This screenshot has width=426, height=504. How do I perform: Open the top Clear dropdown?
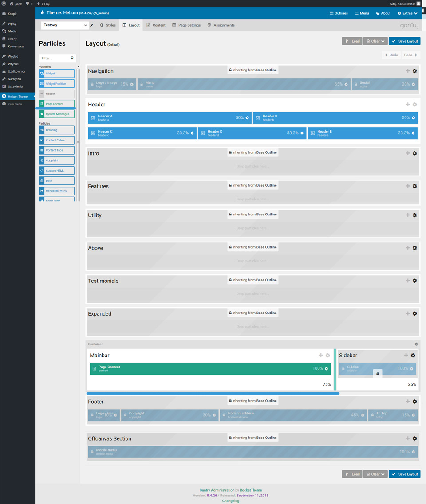375,41
